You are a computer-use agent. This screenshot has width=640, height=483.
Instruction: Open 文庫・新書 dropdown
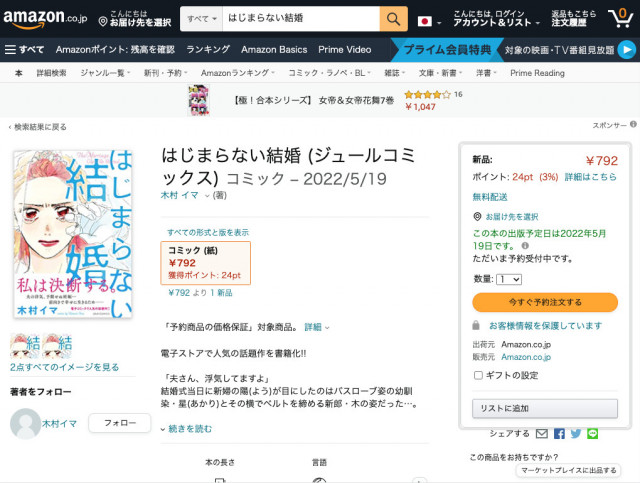(x=440, y=73)
